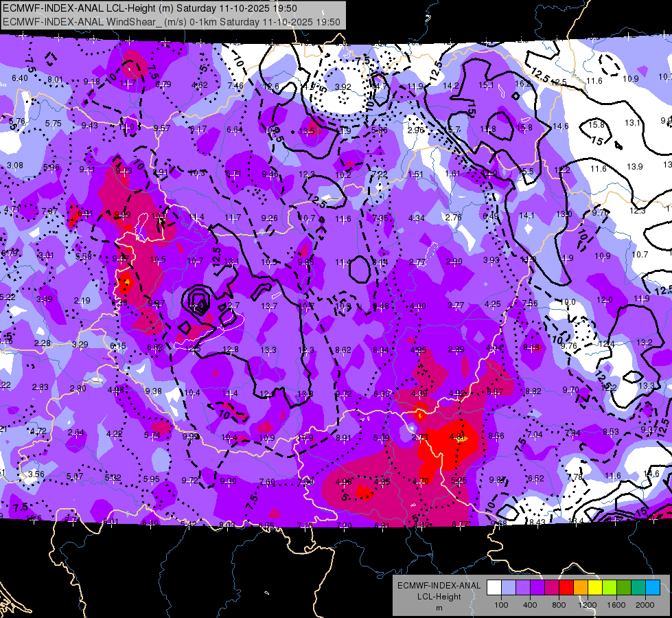Click the red legend swatch

pos(566,588)
